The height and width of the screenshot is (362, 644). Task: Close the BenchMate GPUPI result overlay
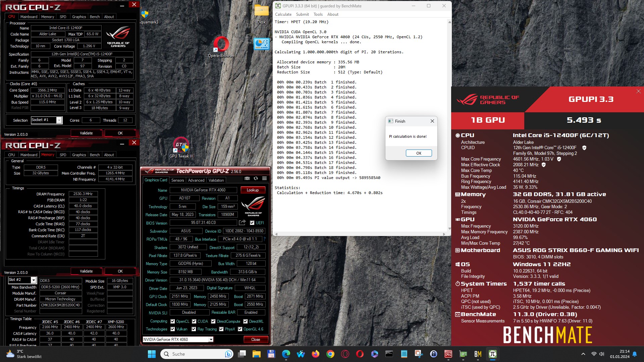(x=639, y=91)
